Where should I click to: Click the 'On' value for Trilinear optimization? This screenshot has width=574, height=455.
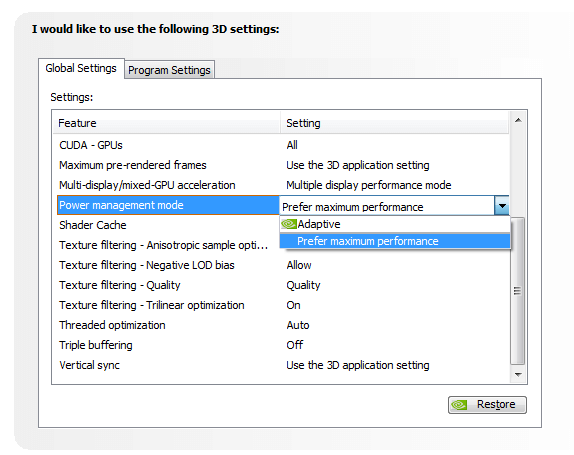[293, 305]
